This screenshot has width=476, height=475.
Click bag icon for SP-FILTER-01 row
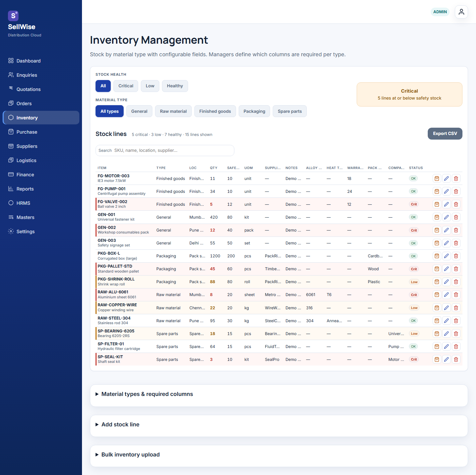click(437, 346)
